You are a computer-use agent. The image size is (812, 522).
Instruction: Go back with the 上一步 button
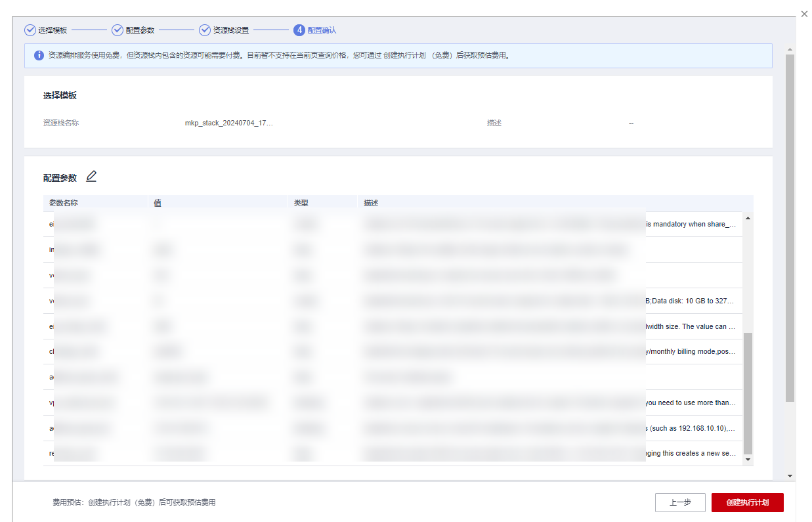[679, 502]
